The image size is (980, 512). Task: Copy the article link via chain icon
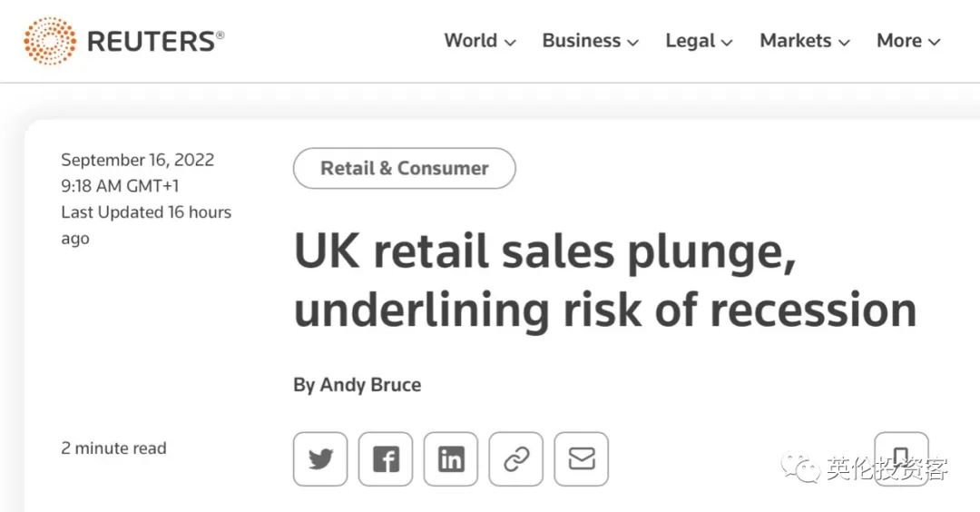point(516,459)
